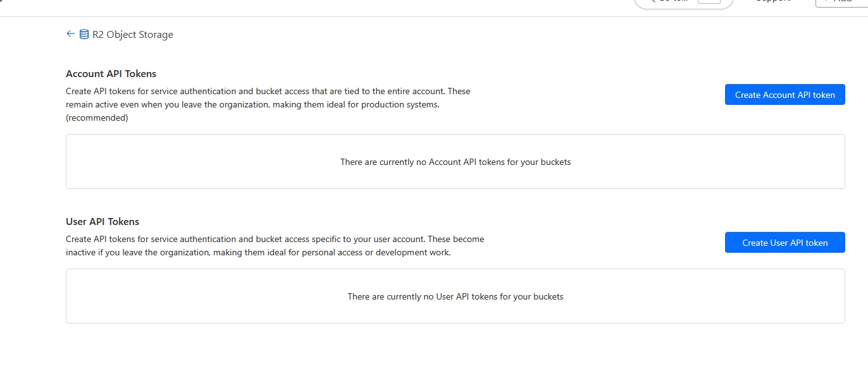Click the 'no Account API tokens' empty message
Viewport: 868px width, 376px height.
click(456, 162)
